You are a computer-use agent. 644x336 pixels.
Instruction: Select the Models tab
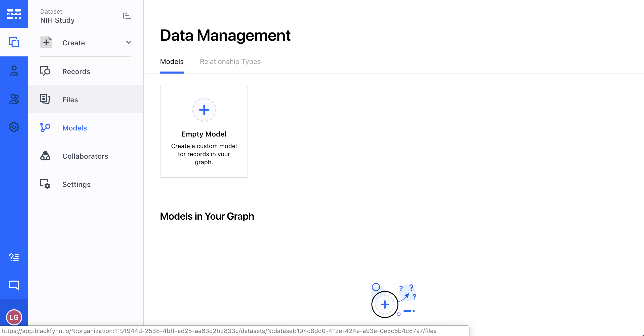click(172, 62)
